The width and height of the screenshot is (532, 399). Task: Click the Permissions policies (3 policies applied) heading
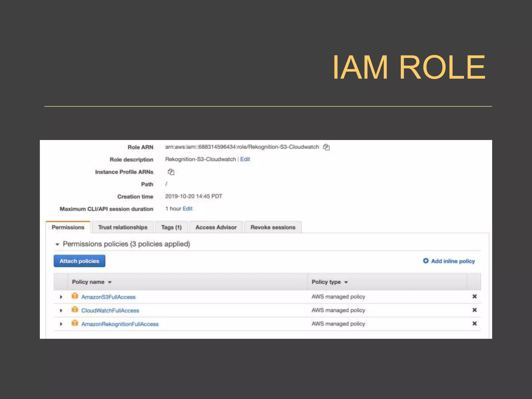click(126, 244)
